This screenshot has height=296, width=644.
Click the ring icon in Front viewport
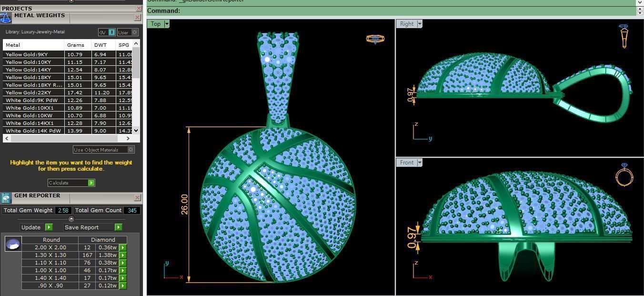624,175
